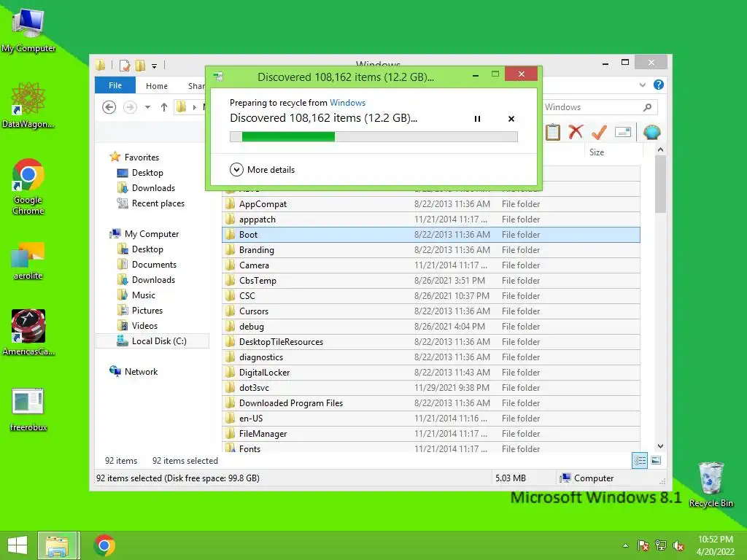Open File Explorer from the taskbar
This screenshot has height=560, width=747.
click(x=57, y=545)
